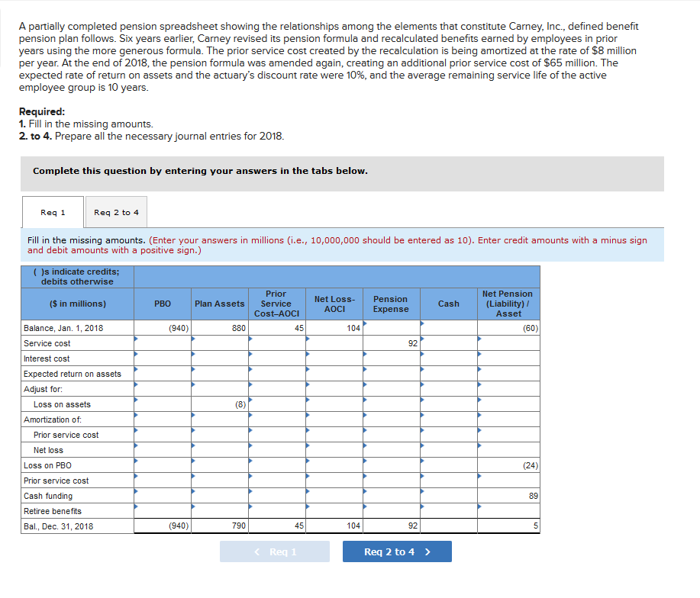700x598 pixels.
Task: Select bottom Prior service cost AOCI column cell
Action: pyautogui.click(x=277, y=481)
